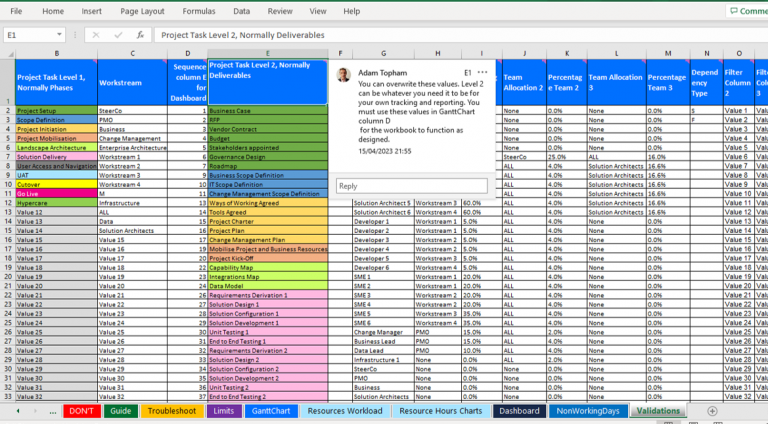Select the column C header
Viewport: 768px width, 424px height.
coord(132,53)
